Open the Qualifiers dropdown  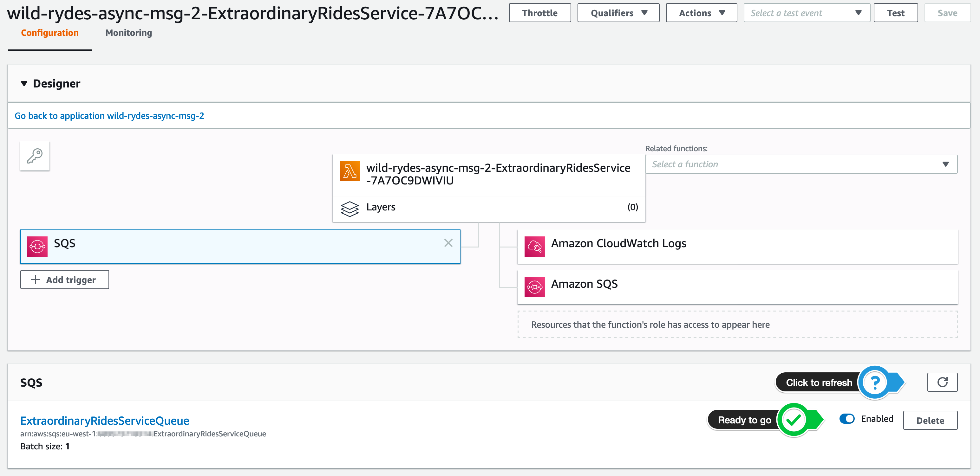(618, 13)
